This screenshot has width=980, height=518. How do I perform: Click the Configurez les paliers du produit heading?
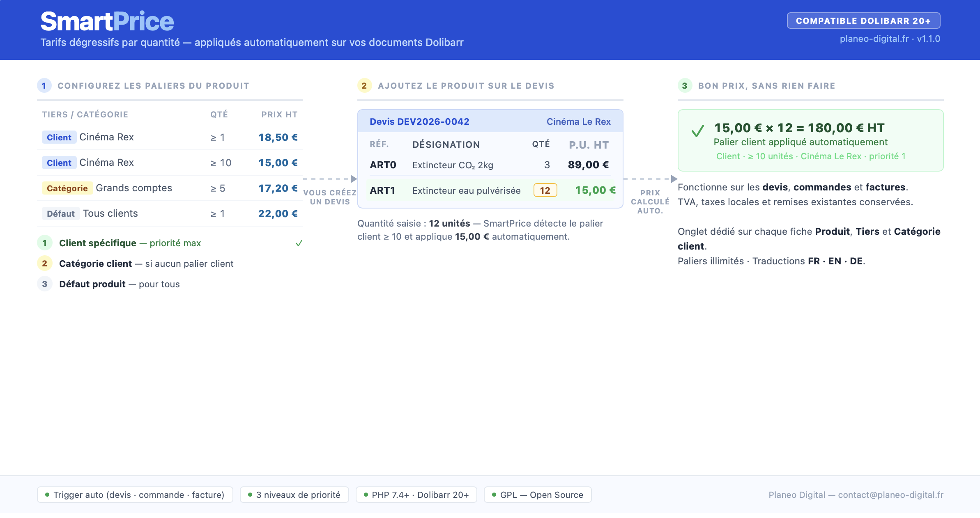[153, 85]
